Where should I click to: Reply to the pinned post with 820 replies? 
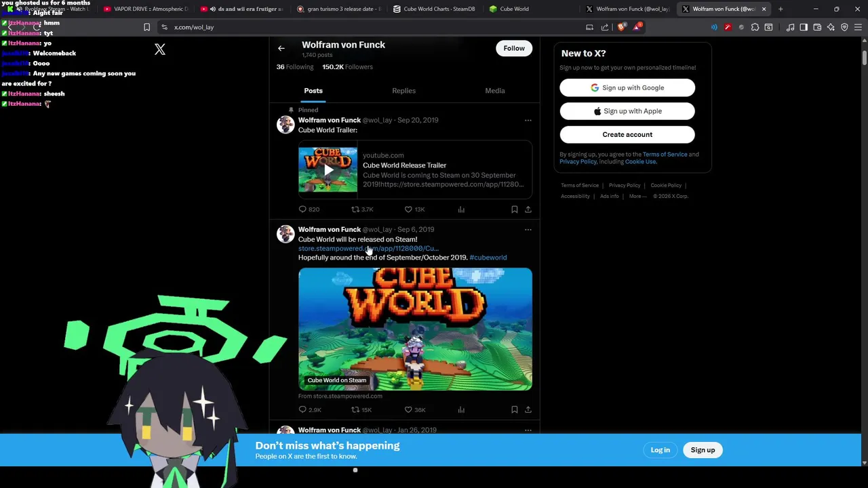pos(309,209)
